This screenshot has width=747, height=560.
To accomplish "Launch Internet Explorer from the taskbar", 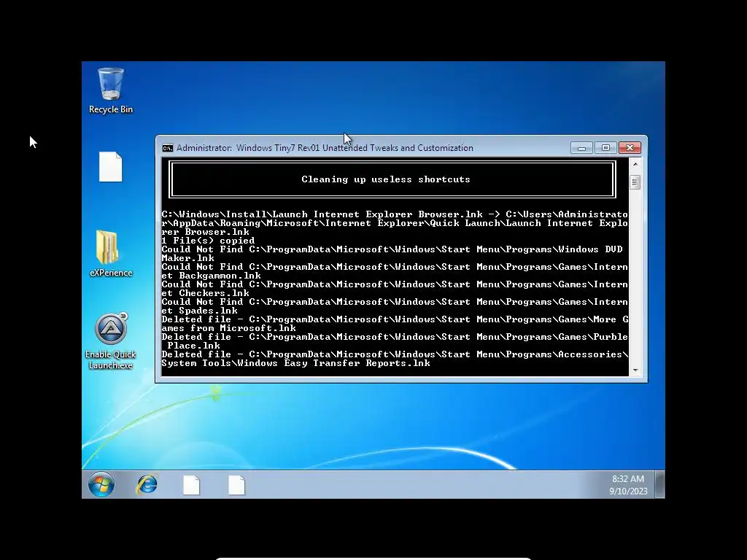I will point(147,485).
